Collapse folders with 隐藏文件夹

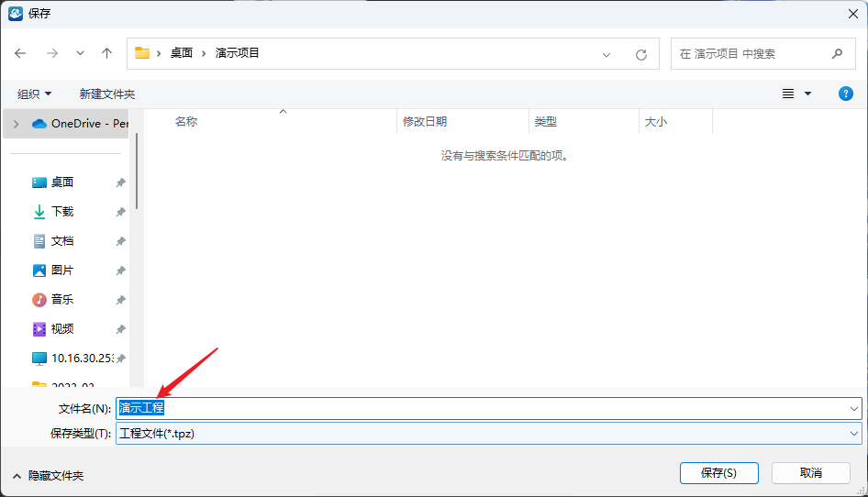48,476
